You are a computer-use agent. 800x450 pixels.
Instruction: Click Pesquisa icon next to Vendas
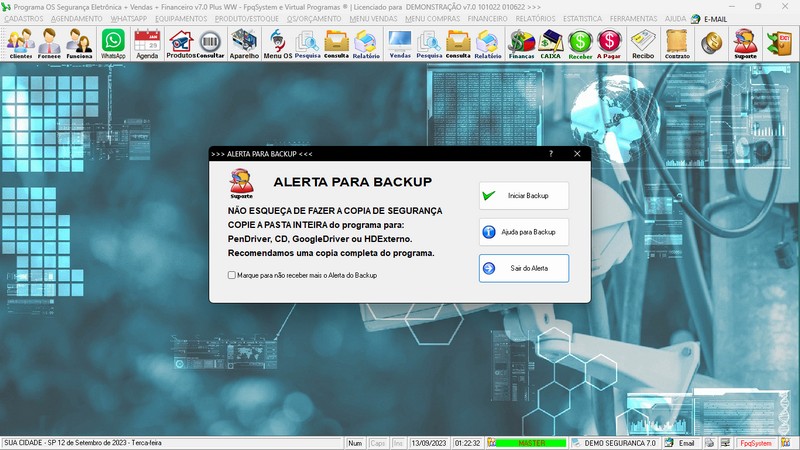coord(429,44)
